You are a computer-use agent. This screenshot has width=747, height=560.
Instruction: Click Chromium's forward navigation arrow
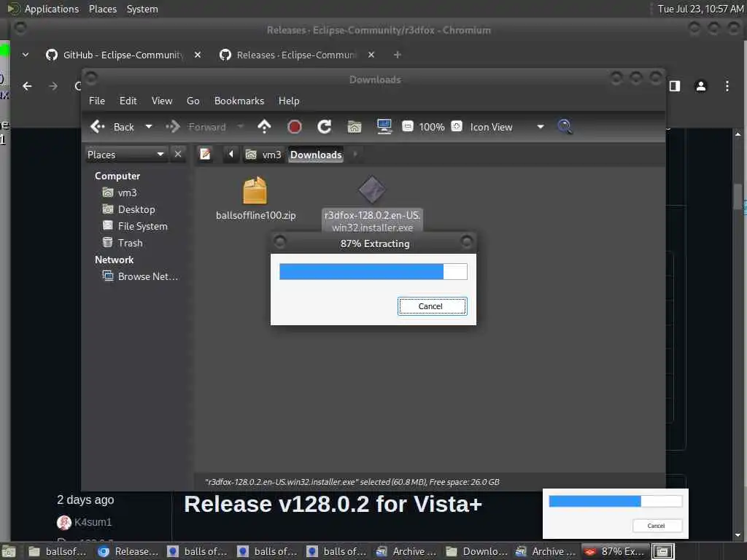[53, 86]
